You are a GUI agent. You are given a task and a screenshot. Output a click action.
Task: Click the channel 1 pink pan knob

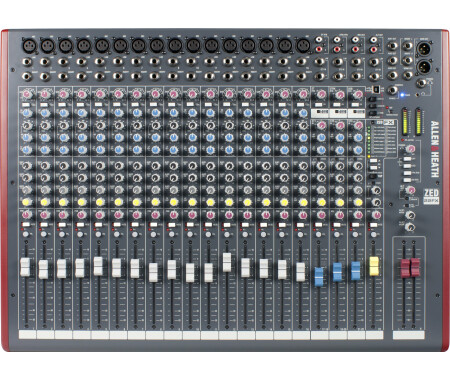pos(26,215)
